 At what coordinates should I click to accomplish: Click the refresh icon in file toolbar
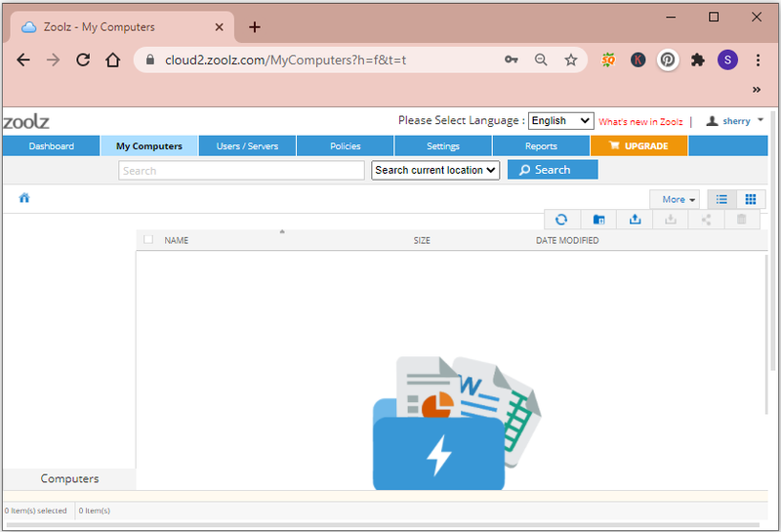[x=561, y=220]
